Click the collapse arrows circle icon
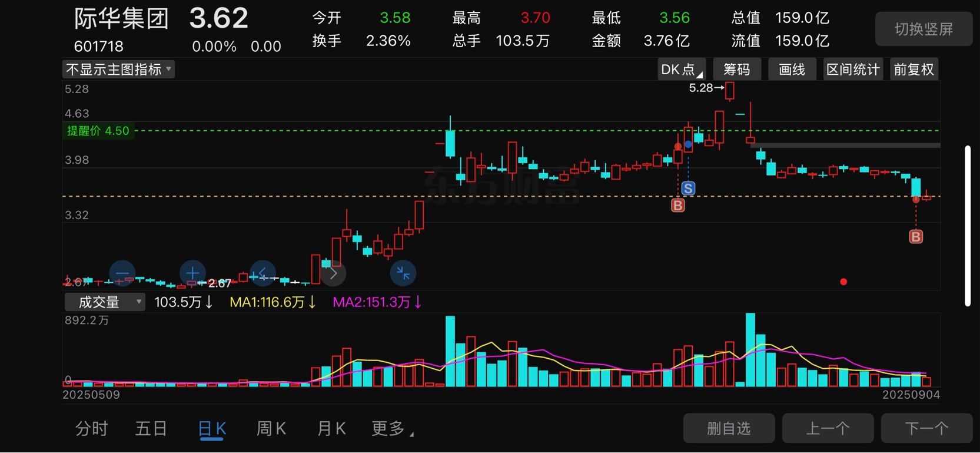Image resolution: width=980 pixels, height=453 pixels. [x=403, y=273]
